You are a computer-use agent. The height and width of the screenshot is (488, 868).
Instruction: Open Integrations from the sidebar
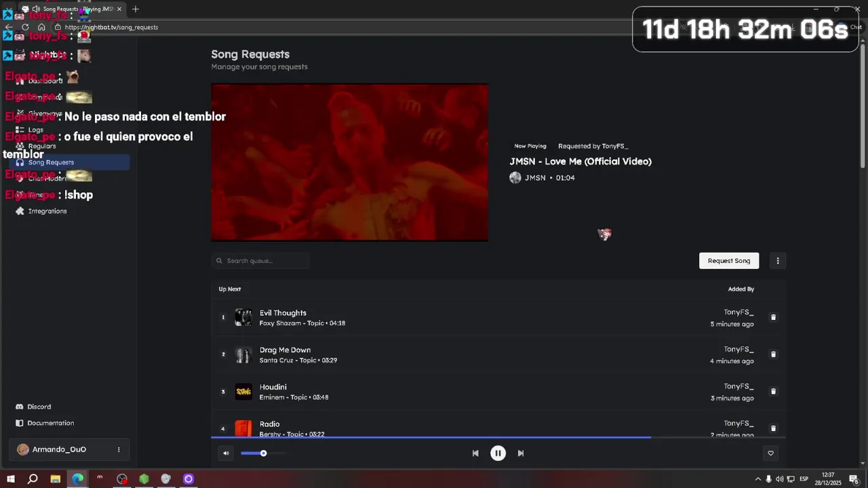point(47,211)
